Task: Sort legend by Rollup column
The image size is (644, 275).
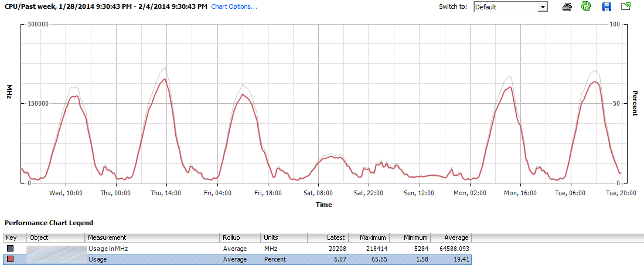Action: click(x=240, y=237)
